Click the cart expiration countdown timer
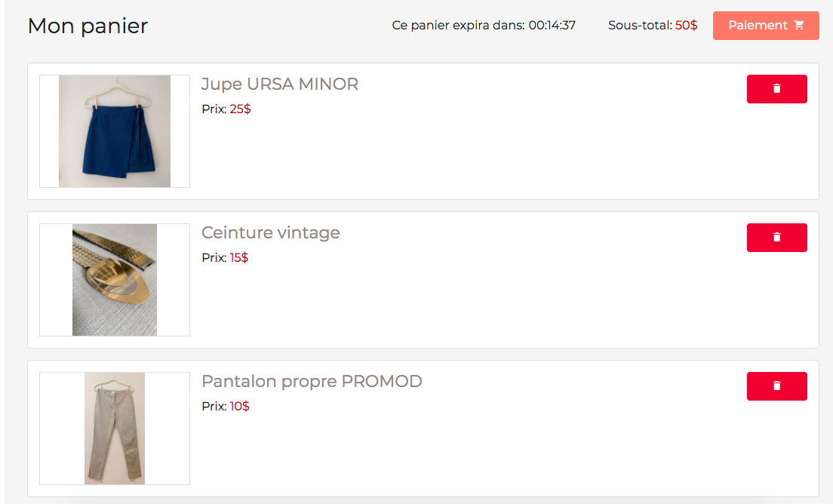Screen dimensions: 833x504 pos(552,26)
